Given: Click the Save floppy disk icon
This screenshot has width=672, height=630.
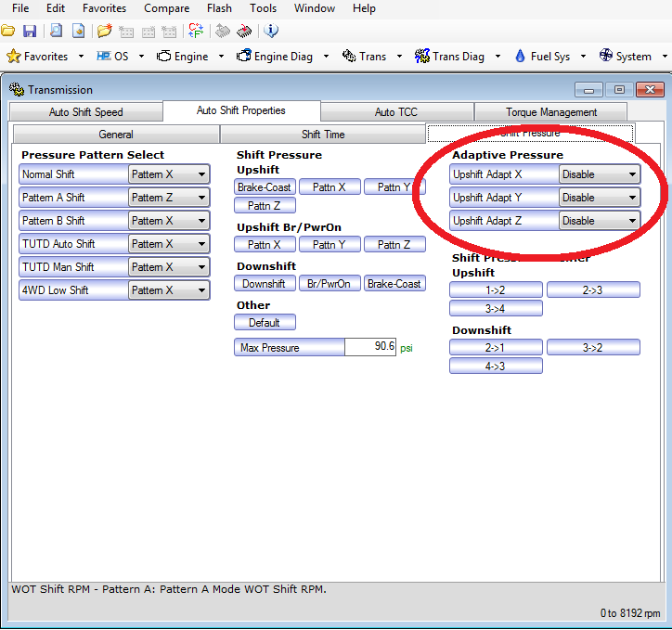Looking at the screenshot, I should (x=30, y=31).
